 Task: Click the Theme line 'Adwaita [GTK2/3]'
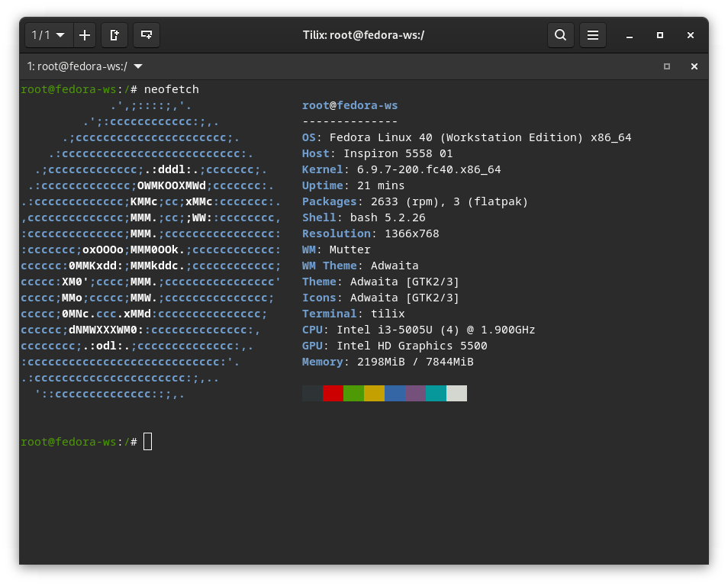404,282
